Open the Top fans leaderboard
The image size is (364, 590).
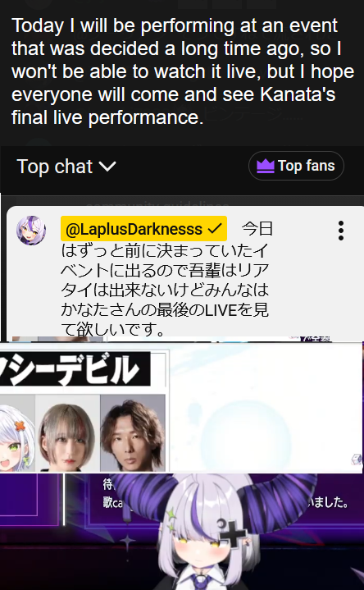(296, 166)
